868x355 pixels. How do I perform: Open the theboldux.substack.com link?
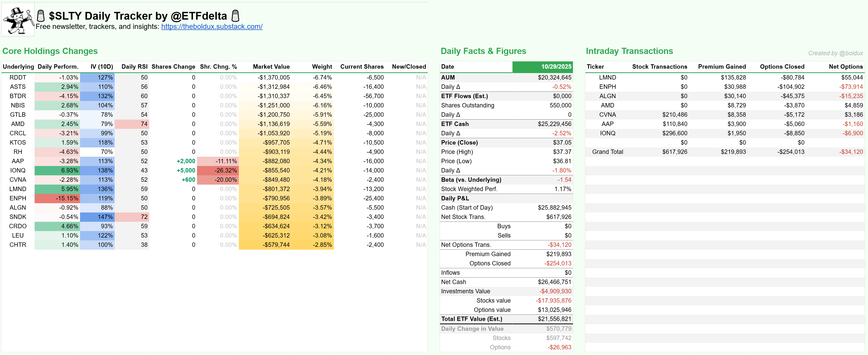[x=212, y=27]
